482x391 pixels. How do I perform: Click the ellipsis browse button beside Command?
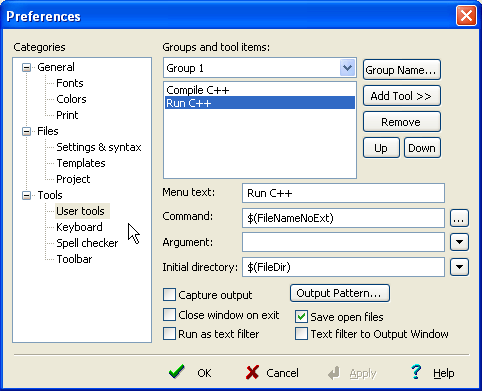(x=459, y=218)
